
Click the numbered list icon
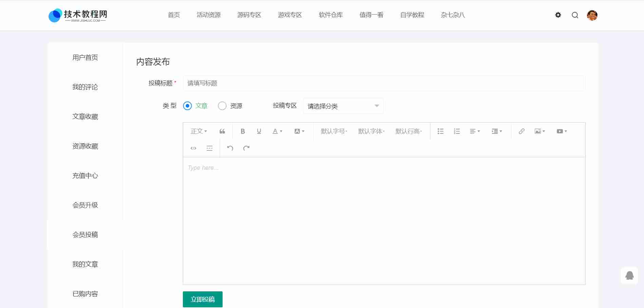click(x=457, y=131)
